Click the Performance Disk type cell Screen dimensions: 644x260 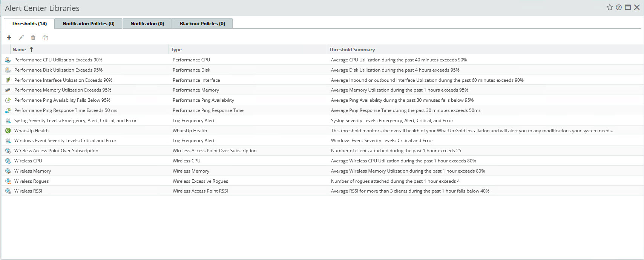coord(192,70)
